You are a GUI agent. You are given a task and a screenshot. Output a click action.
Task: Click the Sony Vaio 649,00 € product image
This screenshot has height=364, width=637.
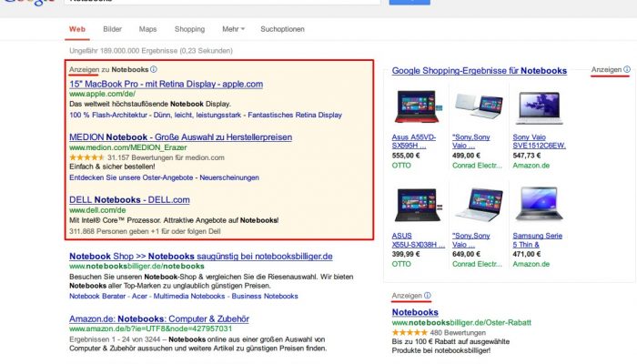(479, 205)
